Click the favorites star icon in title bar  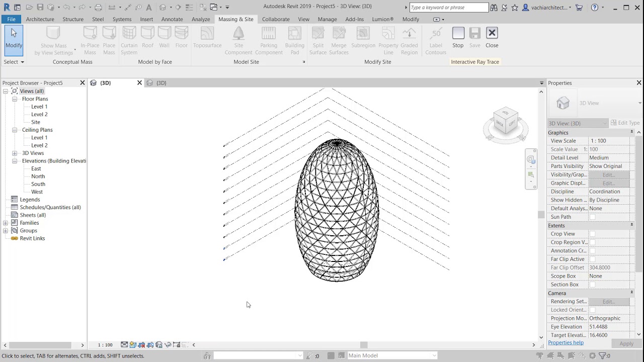click(515, 7)
